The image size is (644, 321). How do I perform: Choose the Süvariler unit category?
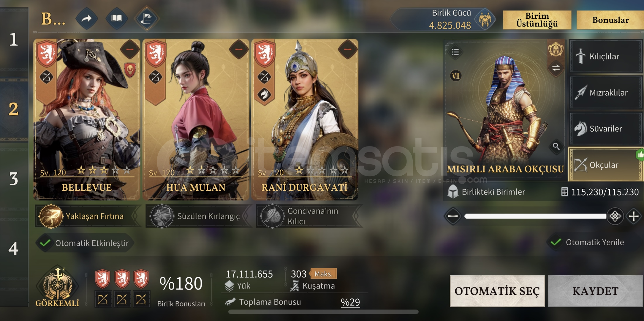(x=606, y=129)
